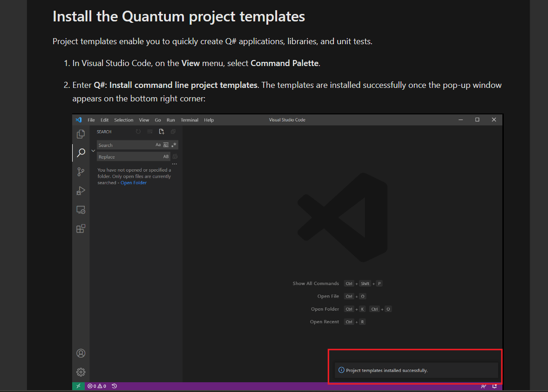Click the 'SEARCH' panel title
The width and height of the screenshot is (548, 392).
(x=104, y=132)
